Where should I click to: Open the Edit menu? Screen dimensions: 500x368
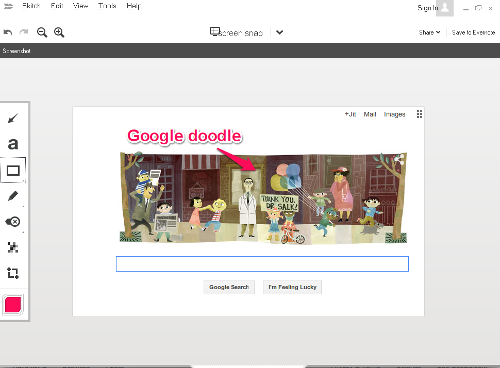pyautogui.click(x=57, y=6)
